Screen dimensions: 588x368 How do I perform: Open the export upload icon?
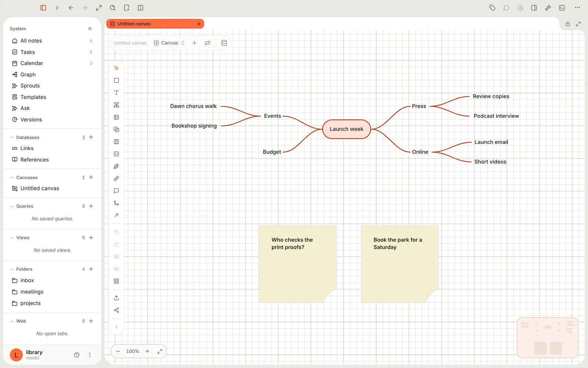pos(116,298)
